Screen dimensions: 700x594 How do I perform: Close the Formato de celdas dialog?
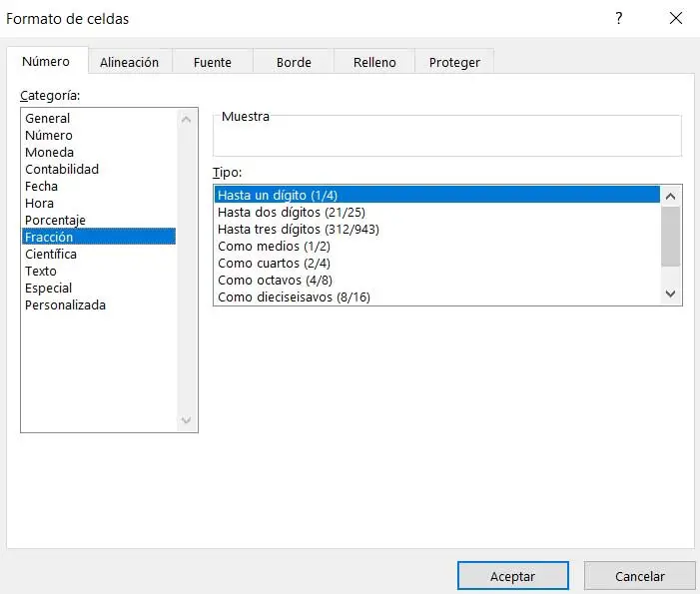(x=675, y=18)
